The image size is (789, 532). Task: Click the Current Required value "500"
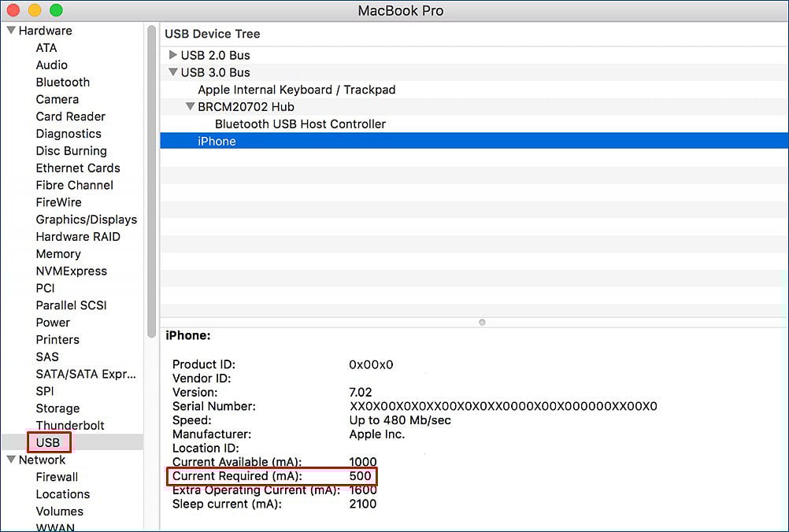361,475
